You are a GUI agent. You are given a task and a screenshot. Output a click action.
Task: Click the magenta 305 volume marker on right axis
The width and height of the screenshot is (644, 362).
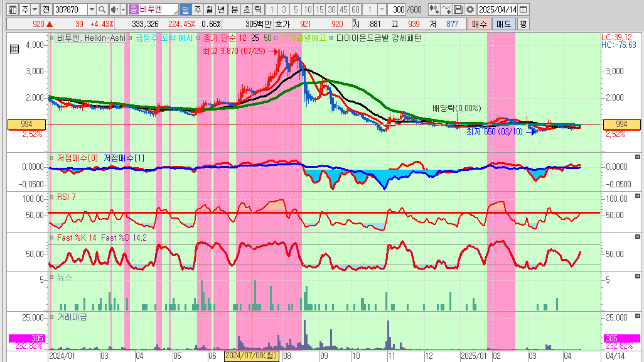point(622,338)
